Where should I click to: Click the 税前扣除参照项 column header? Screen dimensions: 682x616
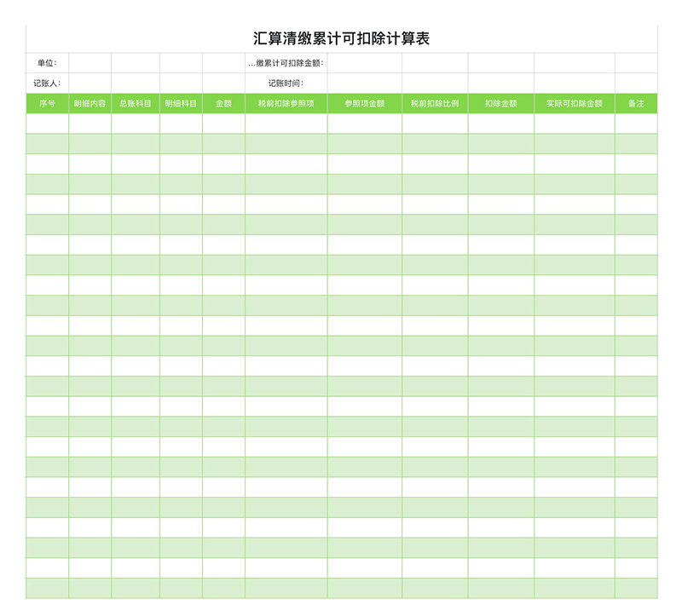[286, 103]
